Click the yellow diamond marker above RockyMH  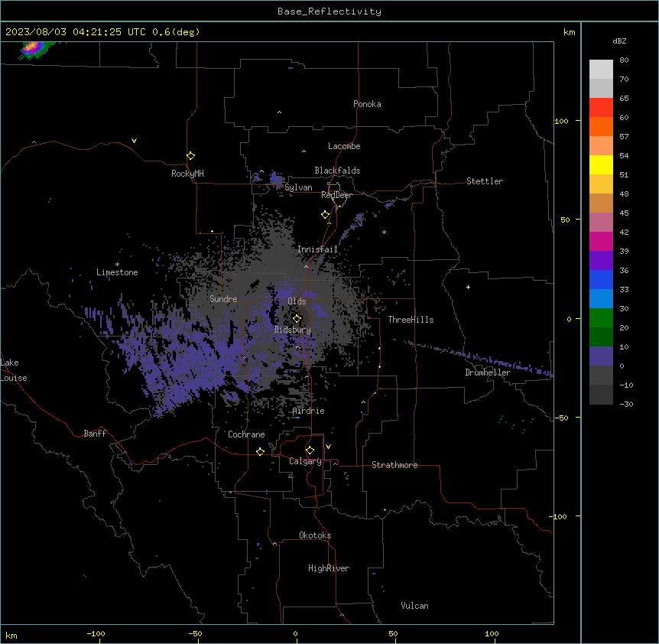tap(190, 156)
